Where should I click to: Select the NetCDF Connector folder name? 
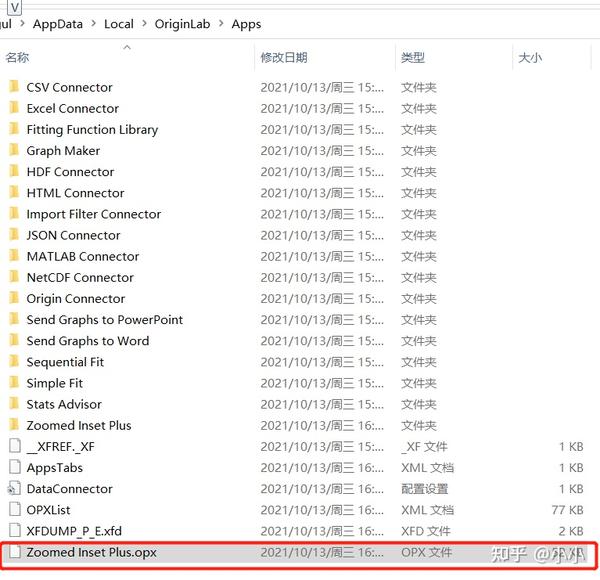coord(80,277)
